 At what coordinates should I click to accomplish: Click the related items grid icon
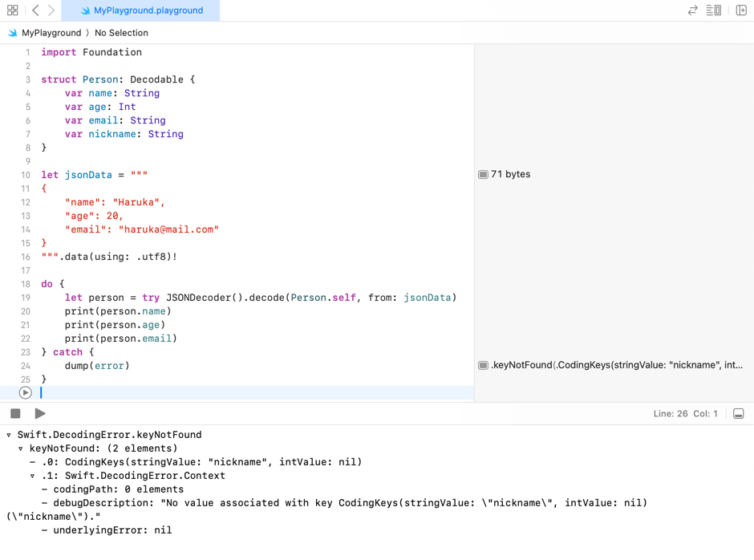[x=12, y=10]
